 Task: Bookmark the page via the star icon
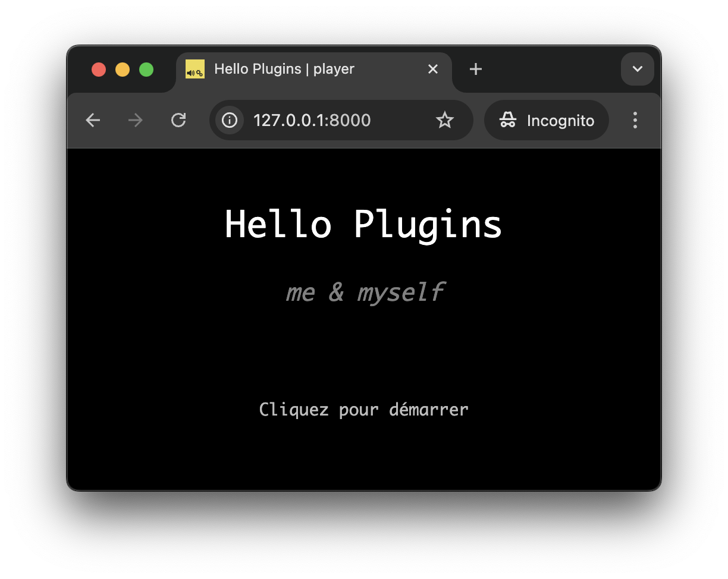coord(445,120)
